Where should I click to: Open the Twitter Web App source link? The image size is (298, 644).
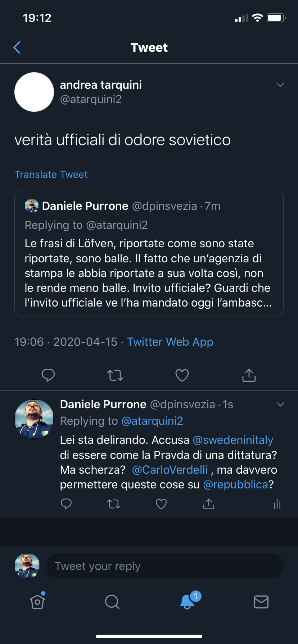tap(170, 341)
